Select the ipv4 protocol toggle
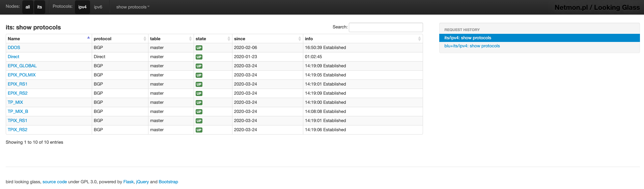This screenshot has width=644, height=189. click(82, 7)
